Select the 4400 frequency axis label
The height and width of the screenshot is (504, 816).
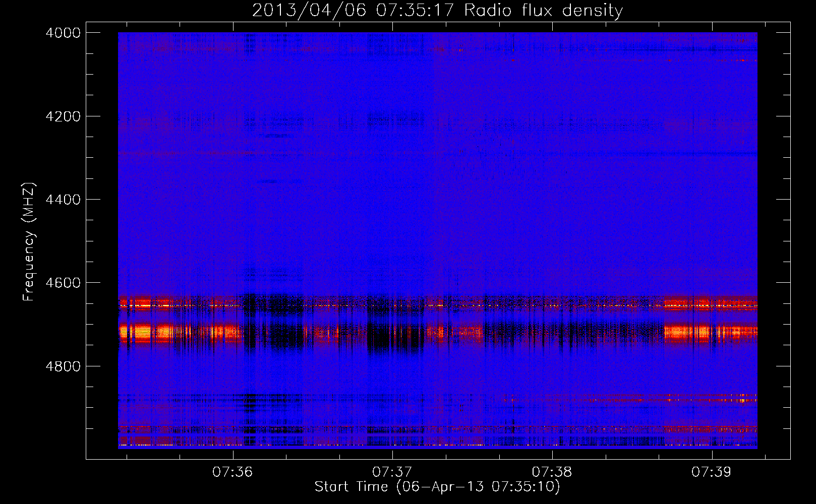[x=63, y=200]
